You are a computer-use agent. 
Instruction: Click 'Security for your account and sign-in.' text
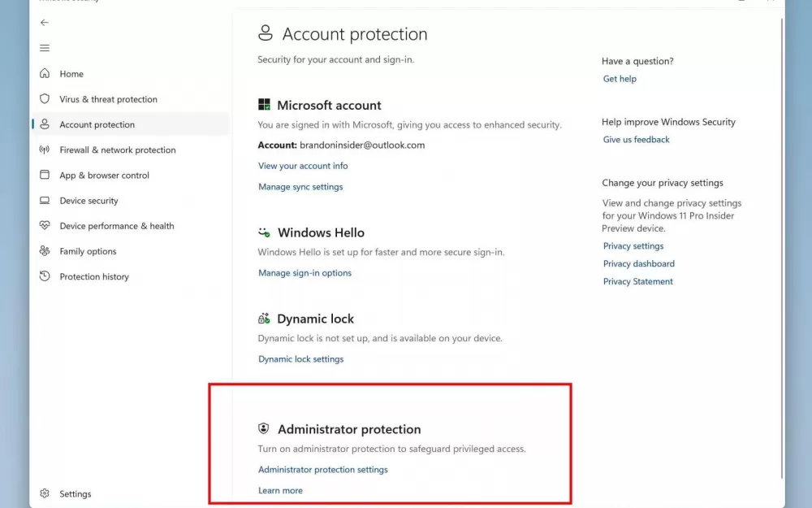click(335, 59)
